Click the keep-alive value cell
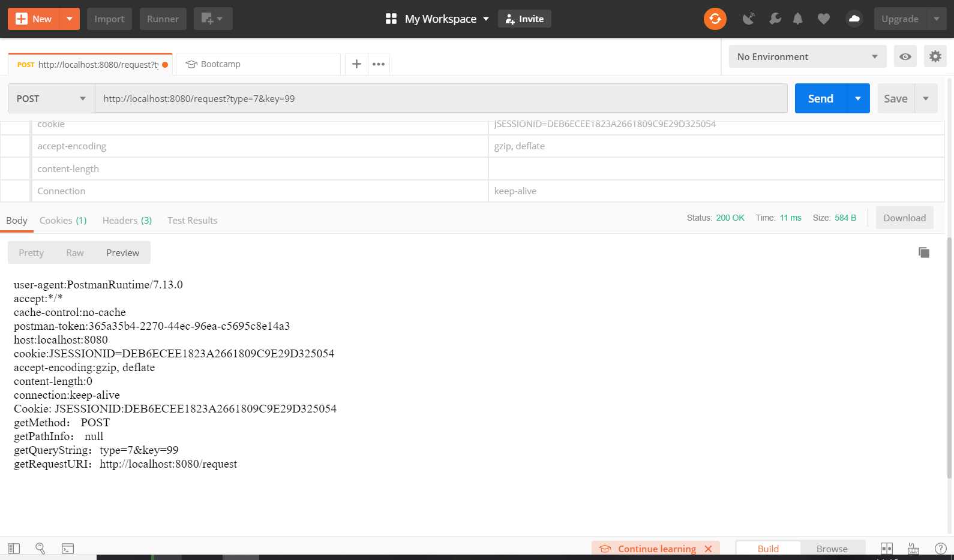The image size is (954, 560). point(717,191)
